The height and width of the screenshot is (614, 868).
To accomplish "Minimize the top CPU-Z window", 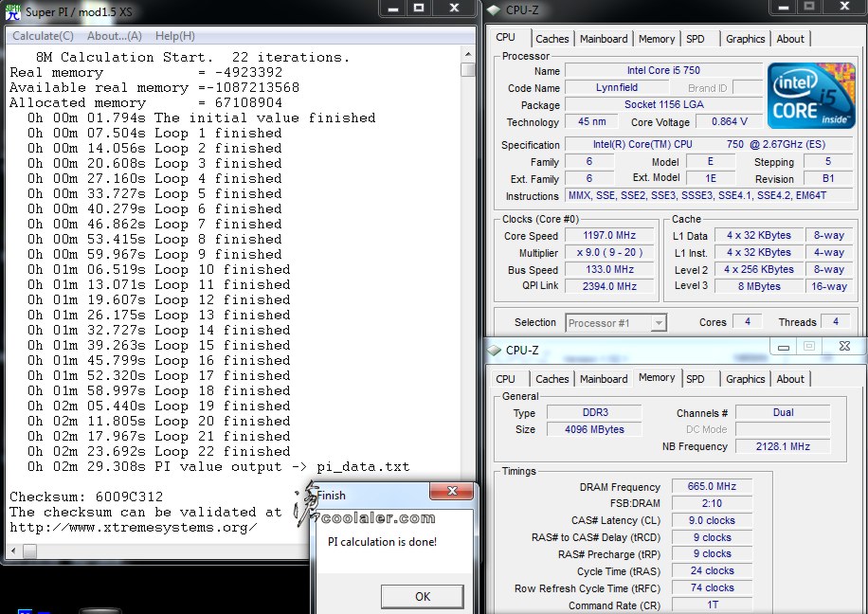I will (784, 8).
